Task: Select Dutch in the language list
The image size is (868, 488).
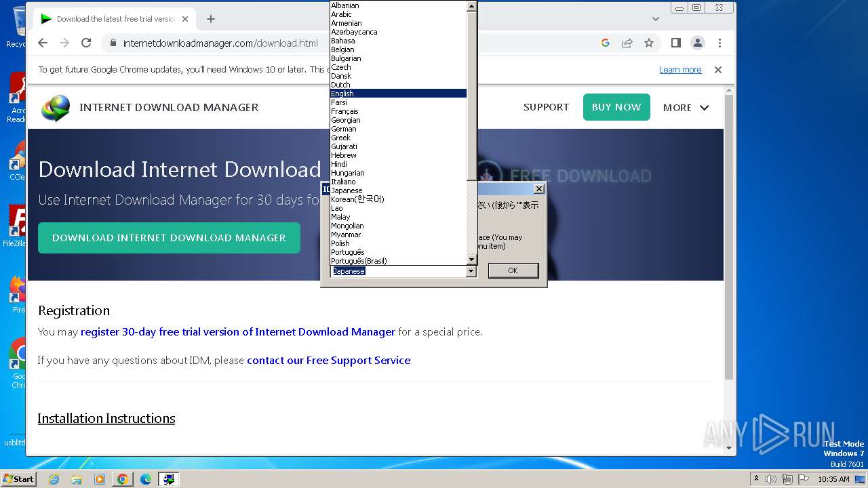Action: (399, 85)
